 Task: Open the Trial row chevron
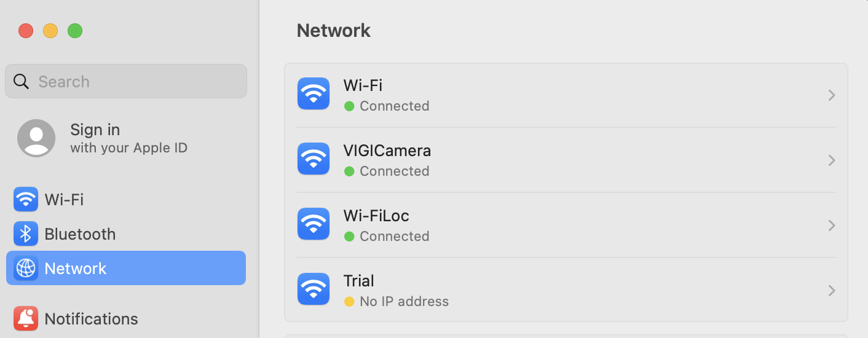click(x=831, y=291)
